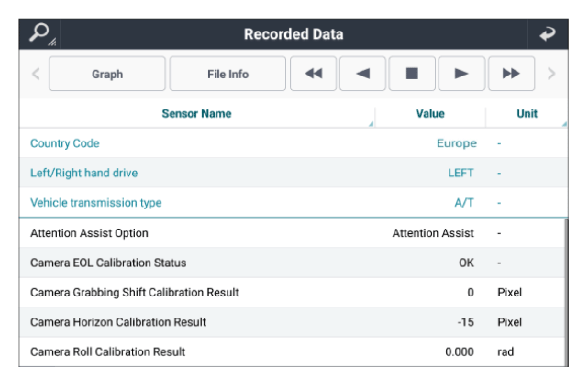The height and width of the screenshot is (386, 587).
Task: Click the LEFT value cell
Action: [x=461, y=173]
